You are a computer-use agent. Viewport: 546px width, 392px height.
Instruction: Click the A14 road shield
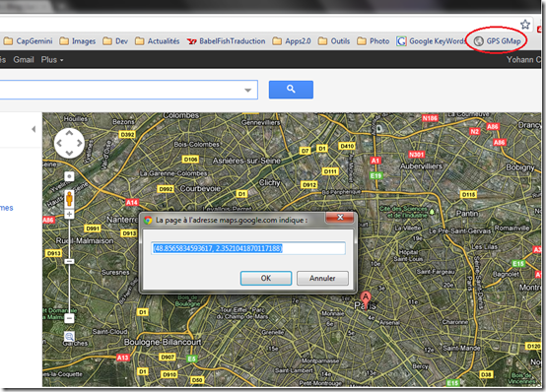[x=132, y=202]
